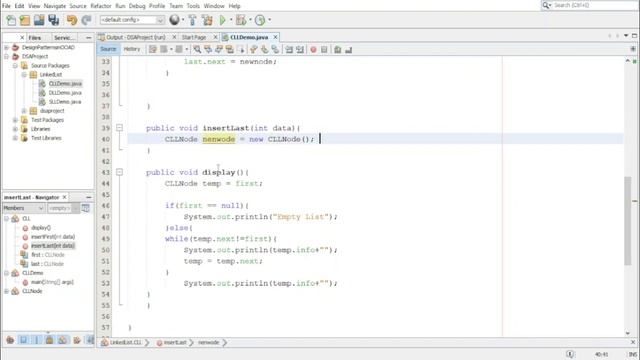Open the Debug menu
This screenshot has width=640, height=360.
click(137, 6)
